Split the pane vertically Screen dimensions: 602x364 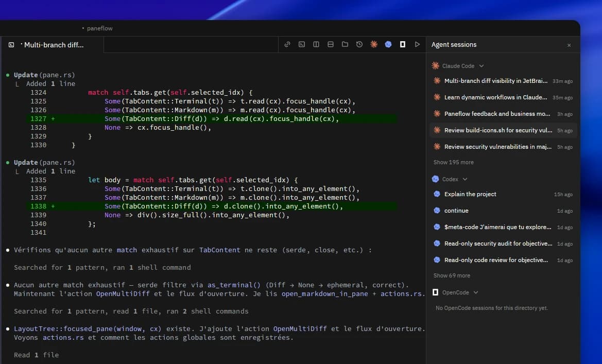click(316, 45)
